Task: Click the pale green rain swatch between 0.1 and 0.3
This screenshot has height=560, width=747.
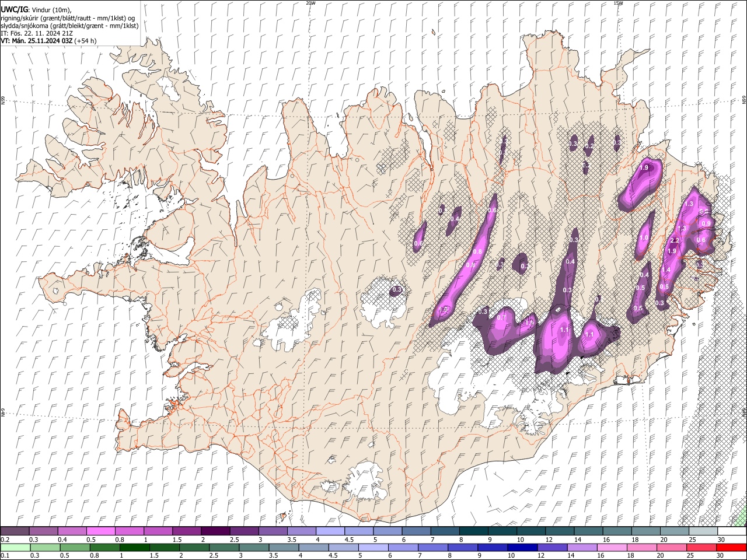Action: (15, 547)
